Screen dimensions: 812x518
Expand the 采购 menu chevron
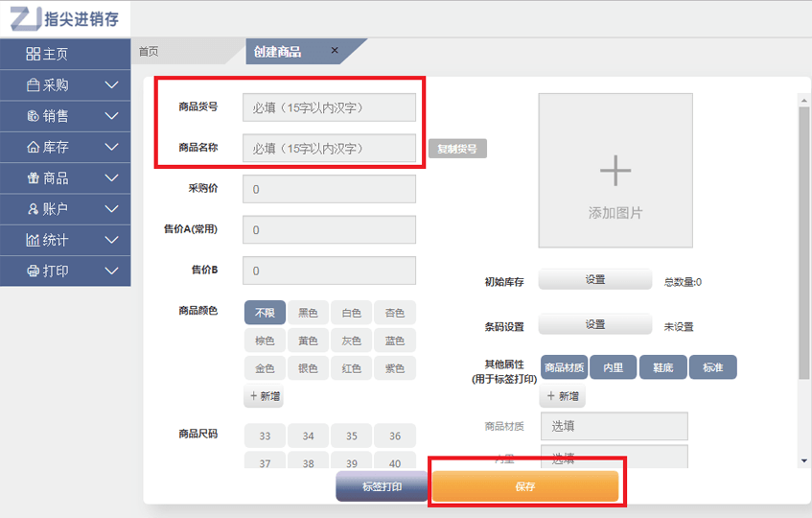point(111,85)
